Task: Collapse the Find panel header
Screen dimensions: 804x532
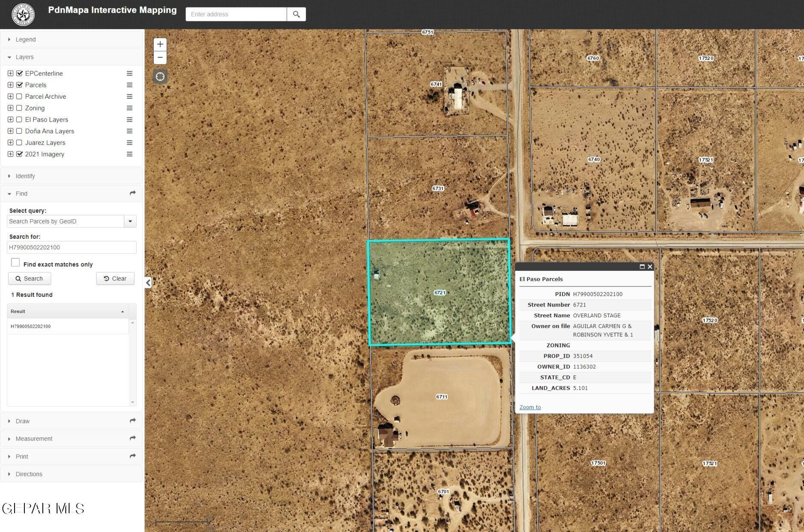Action: [71, 193]
